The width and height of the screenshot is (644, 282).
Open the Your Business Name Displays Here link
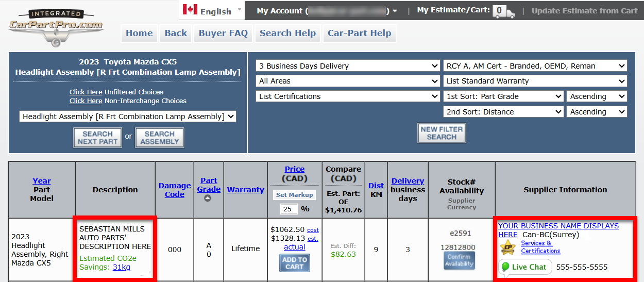coord(558,230)
